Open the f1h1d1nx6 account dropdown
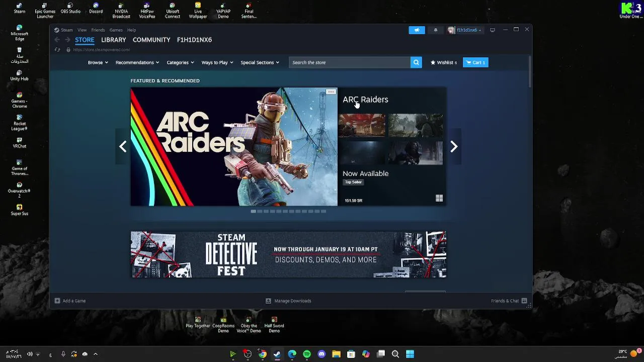644x362 pixels. [464, 30]
